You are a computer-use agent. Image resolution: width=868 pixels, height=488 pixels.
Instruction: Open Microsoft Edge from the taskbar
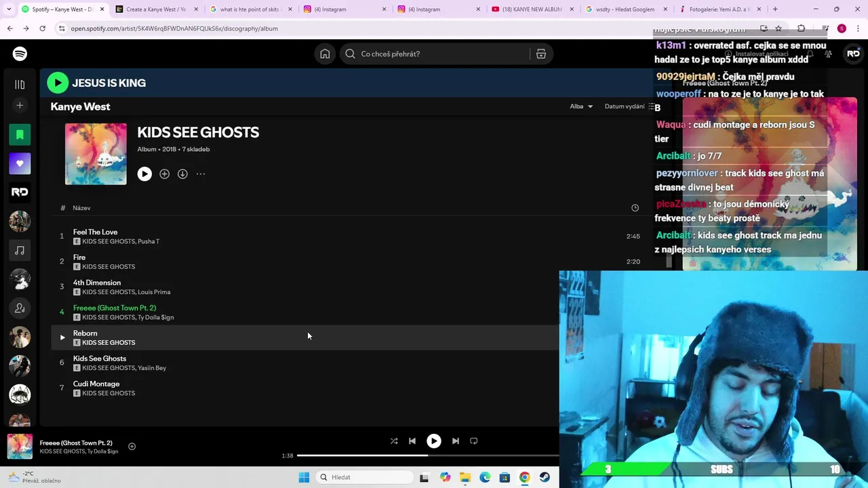[x=485, y=477]
